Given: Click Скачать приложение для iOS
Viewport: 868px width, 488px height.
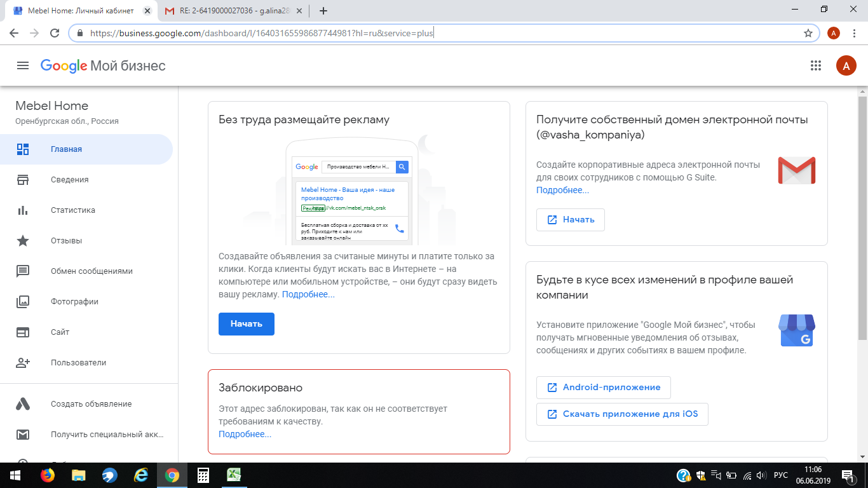Looking at the screenshot, I should click(x=622, y=414).
